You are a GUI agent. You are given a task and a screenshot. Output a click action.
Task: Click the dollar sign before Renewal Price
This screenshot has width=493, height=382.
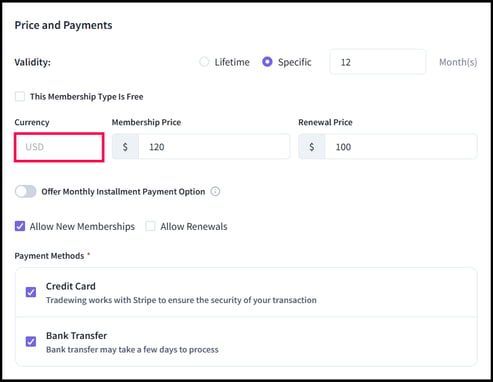tap(312, 147)
